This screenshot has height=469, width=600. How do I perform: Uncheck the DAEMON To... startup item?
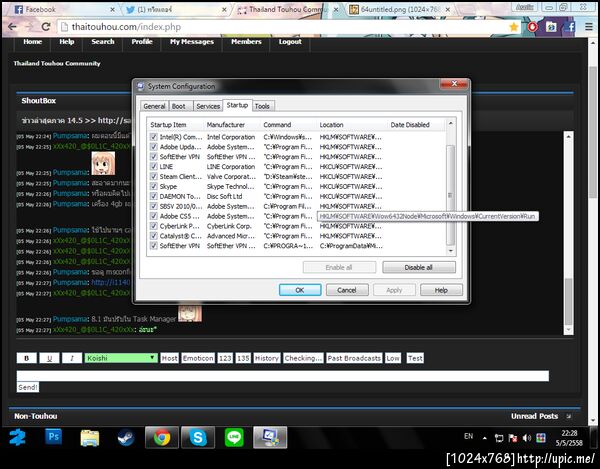click(153, 196)
